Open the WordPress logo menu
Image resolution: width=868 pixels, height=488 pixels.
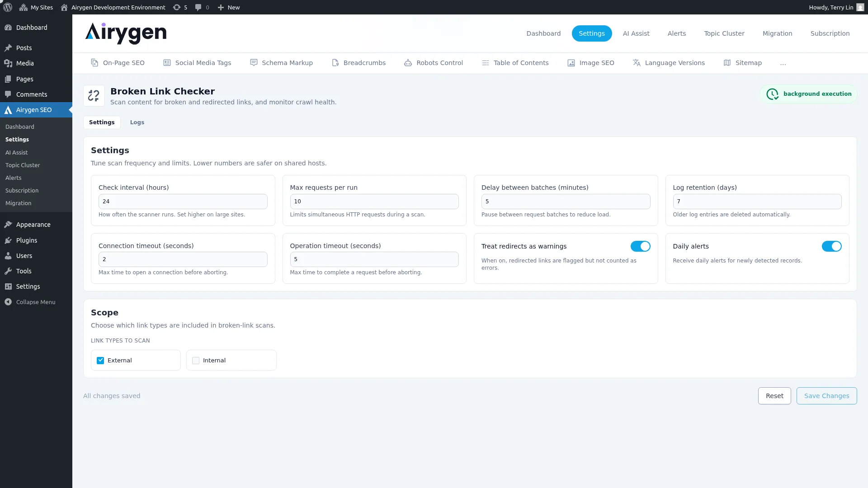tap(8, 7)
